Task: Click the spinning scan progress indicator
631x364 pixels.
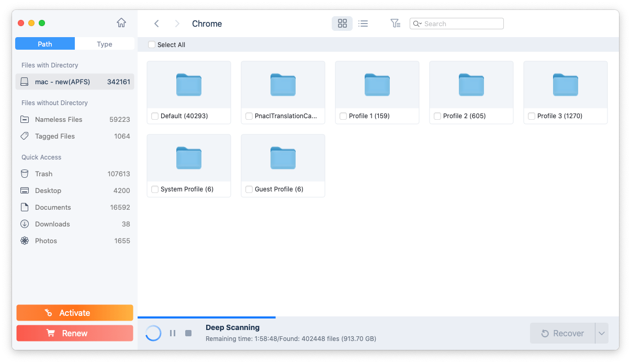Action: click(153, 333)
